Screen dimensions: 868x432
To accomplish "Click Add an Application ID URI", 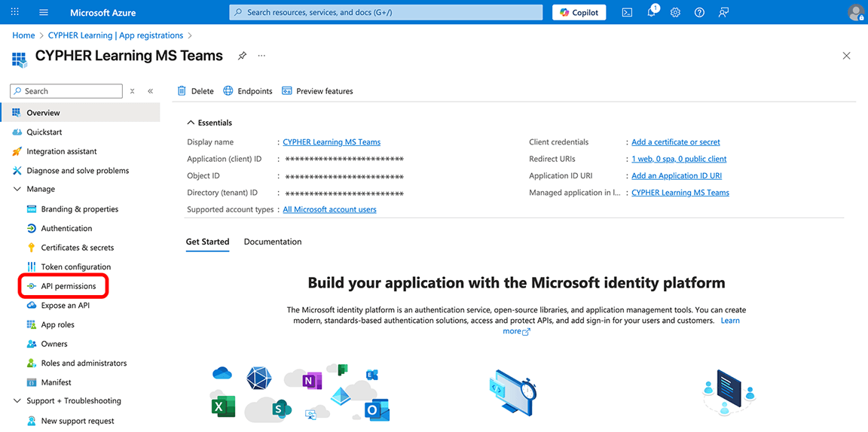I will tap(677, 176).
